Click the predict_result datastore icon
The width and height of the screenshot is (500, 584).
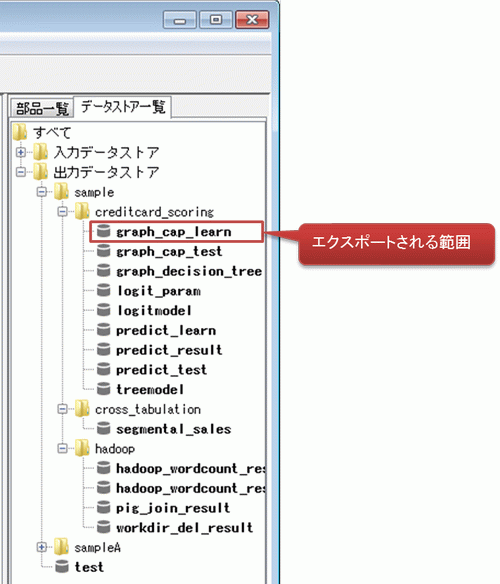click(104, 350)
